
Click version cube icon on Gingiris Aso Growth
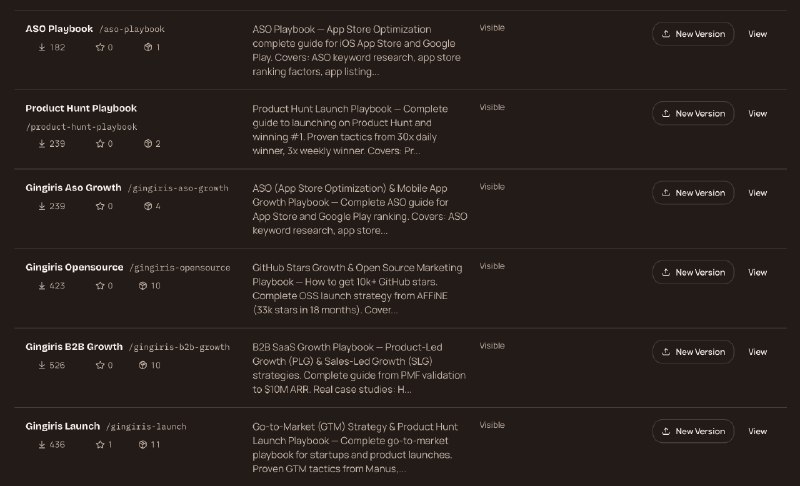pos(148,206)
